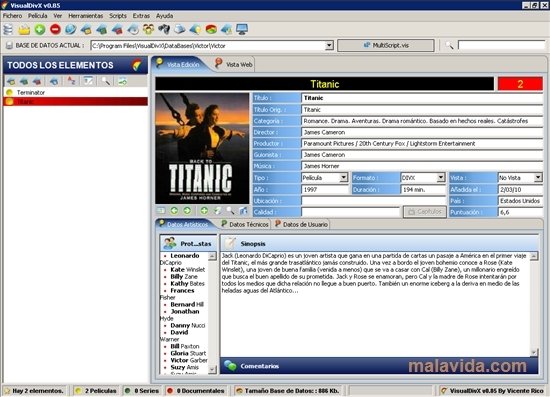The width and height of the screenshot is (550, 397).
Task: Click the Ubicación input field
Action: pyautogui.click(x=373, y=201)
